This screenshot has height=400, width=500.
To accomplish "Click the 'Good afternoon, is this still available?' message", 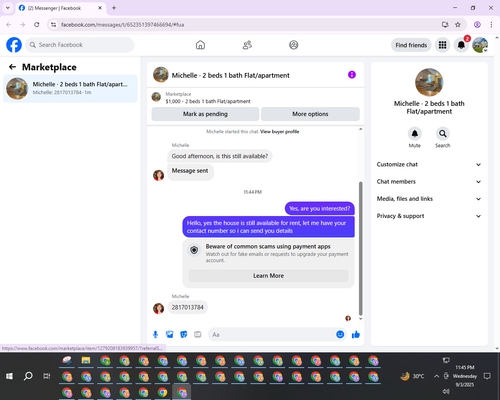I will pyautogui.click(x=220, y=156).
